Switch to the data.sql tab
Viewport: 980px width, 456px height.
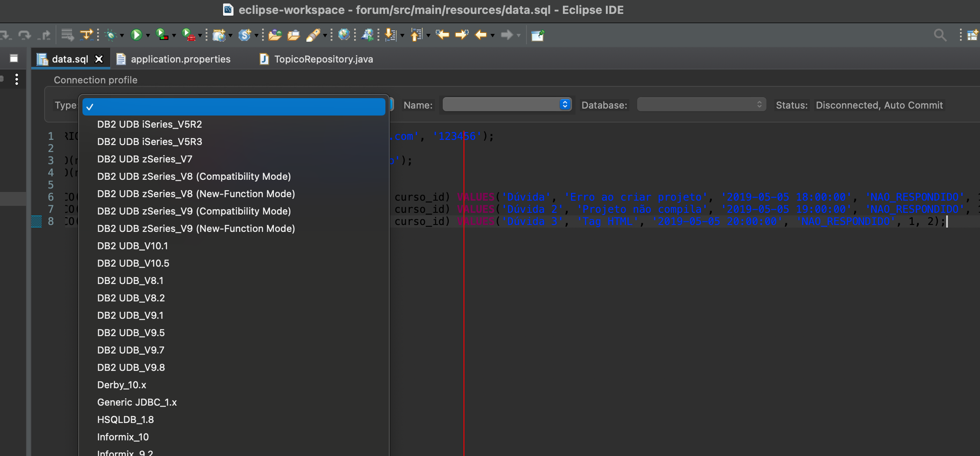click(x=69, y=59)
